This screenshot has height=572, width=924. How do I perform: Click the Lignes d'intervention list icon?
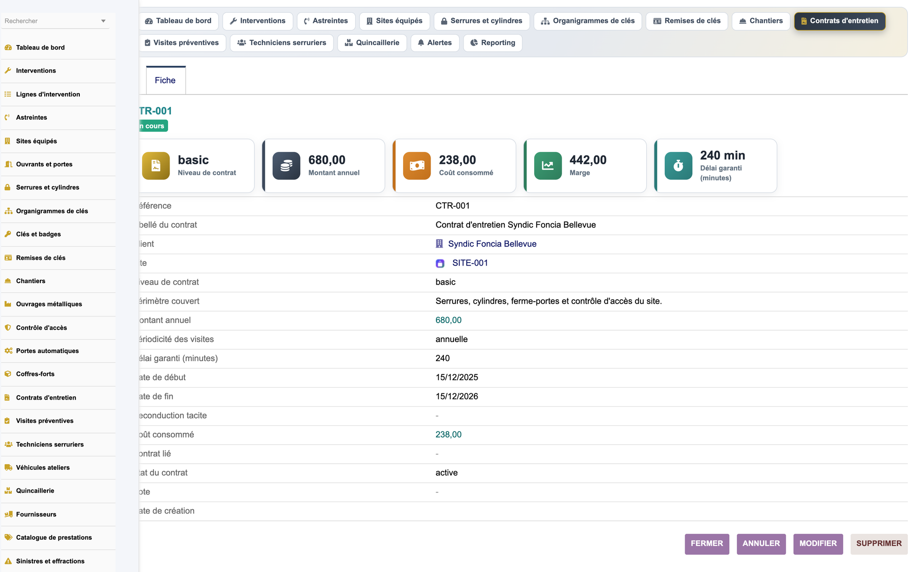[x=8, y=95]
